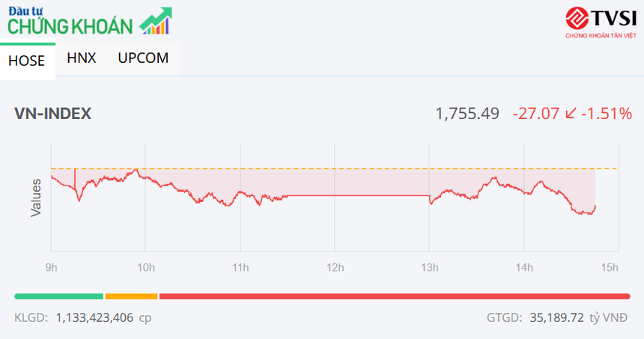Select the HOSE tab

click(x=27, y=61)
